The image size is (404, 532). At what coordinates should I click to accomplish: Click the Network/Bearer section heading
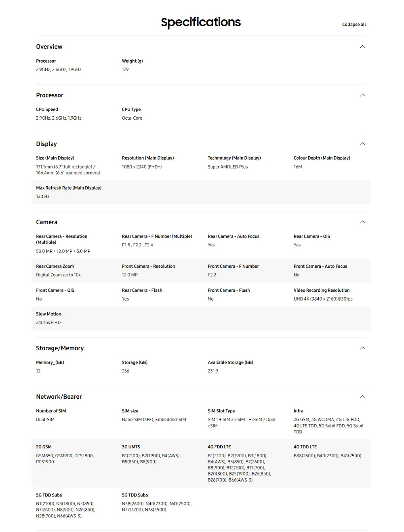59,397
